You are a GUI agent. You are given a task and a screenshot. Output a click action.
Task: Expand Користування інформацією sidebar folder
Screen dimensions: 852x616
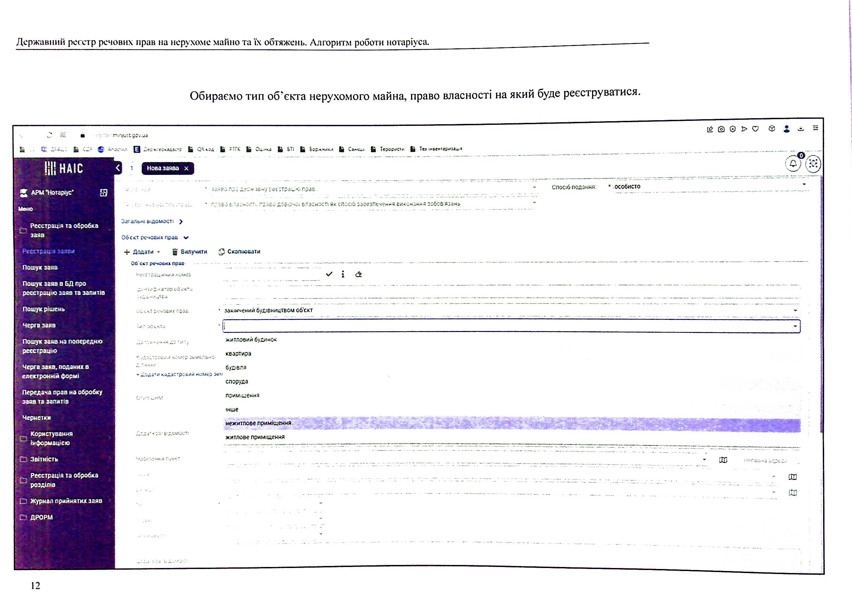65,438
